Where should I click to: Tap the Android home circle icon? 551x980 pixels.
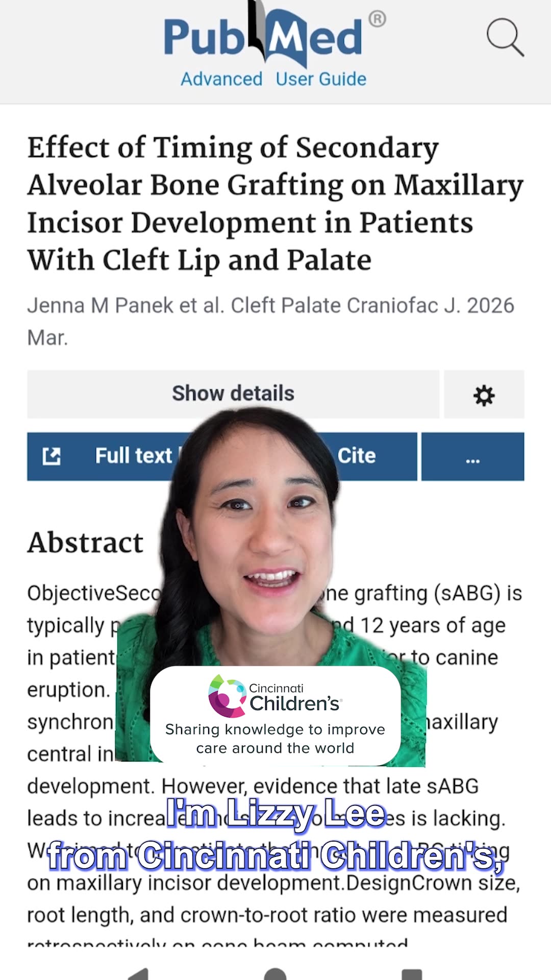point(275,974)
